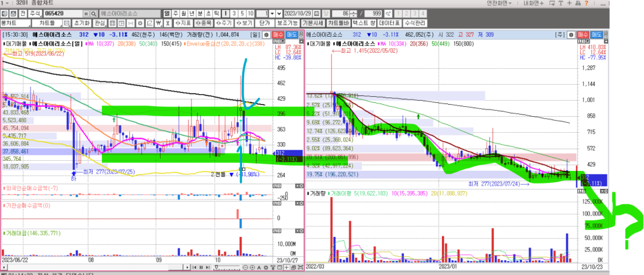The width and height of the screenshot is (644, 275).
Task: Open settings gear of the weekly chart pane
Action: [571, 35]
